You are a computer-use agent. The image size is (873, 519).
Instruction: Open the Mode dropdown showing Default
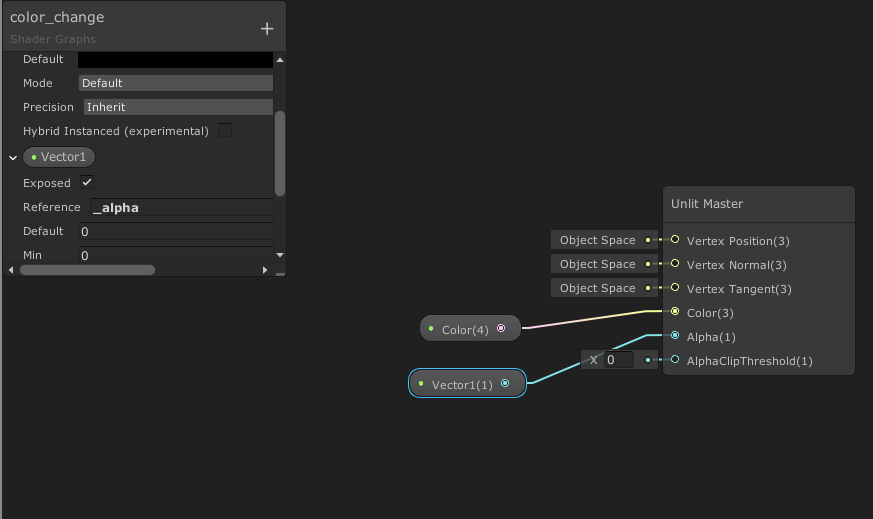pyautogui.click(x=175, y=83)
